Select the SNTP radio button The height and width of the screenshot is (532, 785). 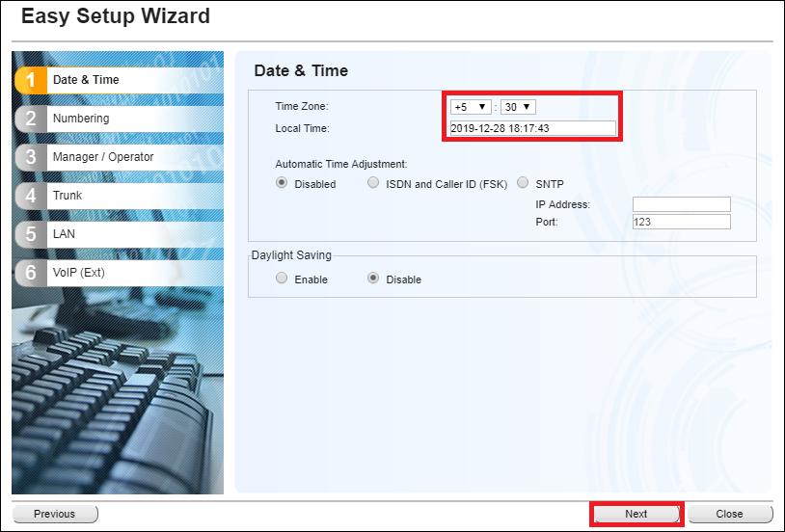coord(523,183)
